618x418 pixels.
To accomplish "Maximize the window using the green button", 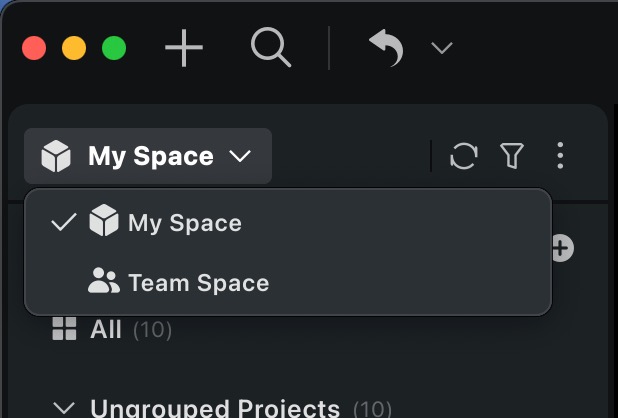I will [x=114, y=48].
